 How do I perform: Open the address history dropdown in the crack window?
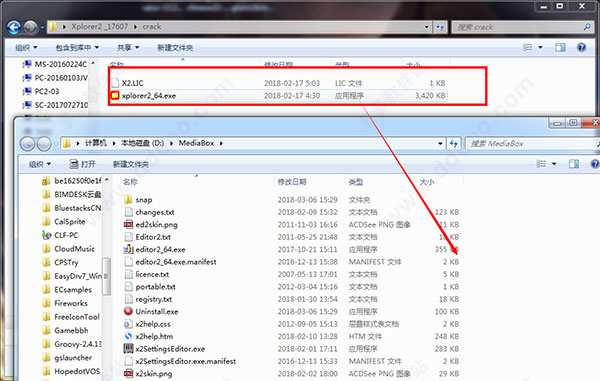[427, 27]
